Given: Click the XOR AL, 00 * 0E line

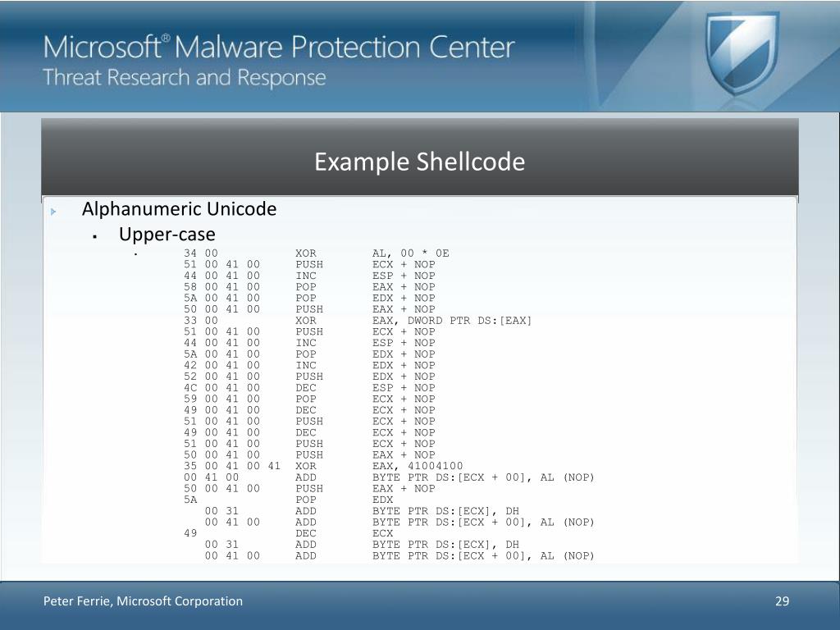Looking at the screenshot, I should tap(316, 253).
